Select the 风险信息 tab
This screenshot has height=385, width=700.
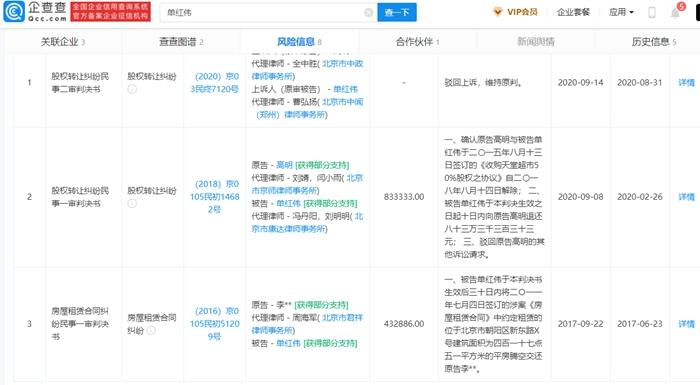[299, 42]
